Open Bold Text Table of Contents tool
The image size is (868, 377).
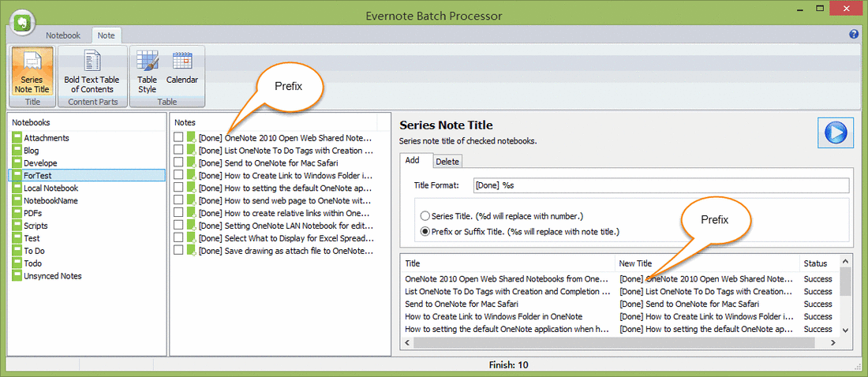92,72
